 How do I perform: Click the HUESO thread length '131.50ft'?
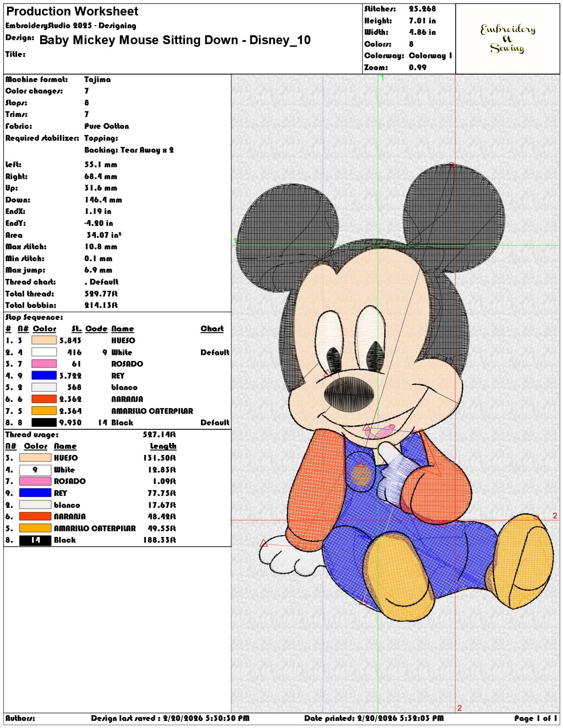[159, 458]
